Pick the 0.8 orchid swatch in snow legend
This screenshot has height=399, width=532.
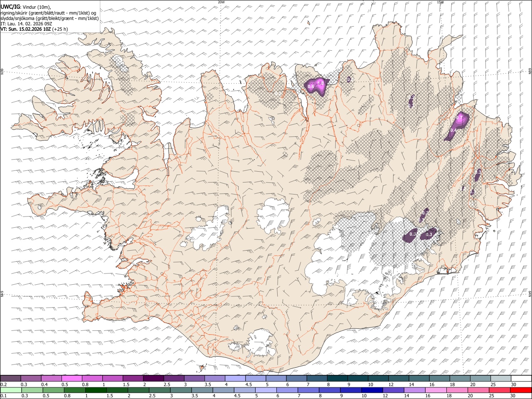click(x=92, y=378)
